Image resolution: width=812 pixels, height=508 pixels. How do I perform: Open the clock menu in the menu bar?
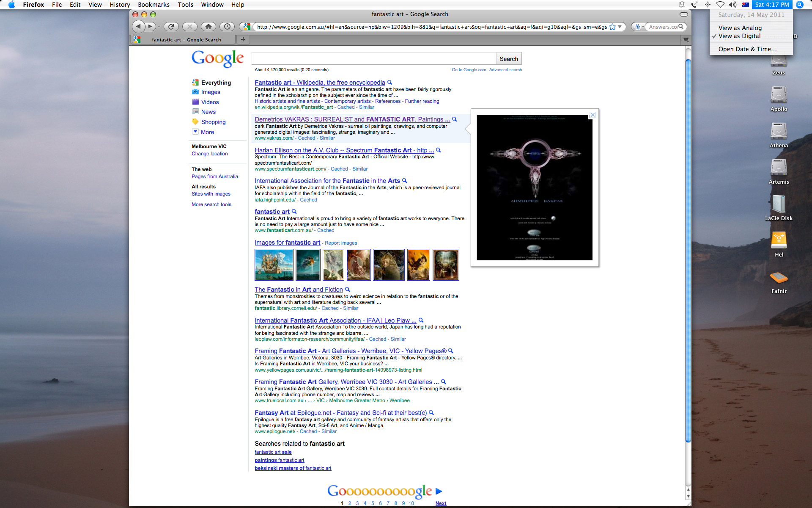(x=772, y=4)
